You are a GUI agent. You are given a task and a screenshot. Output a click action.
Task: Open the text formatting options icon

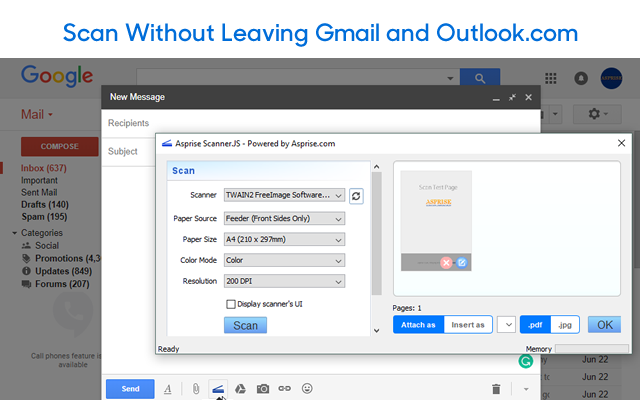[x=168, y=389]
